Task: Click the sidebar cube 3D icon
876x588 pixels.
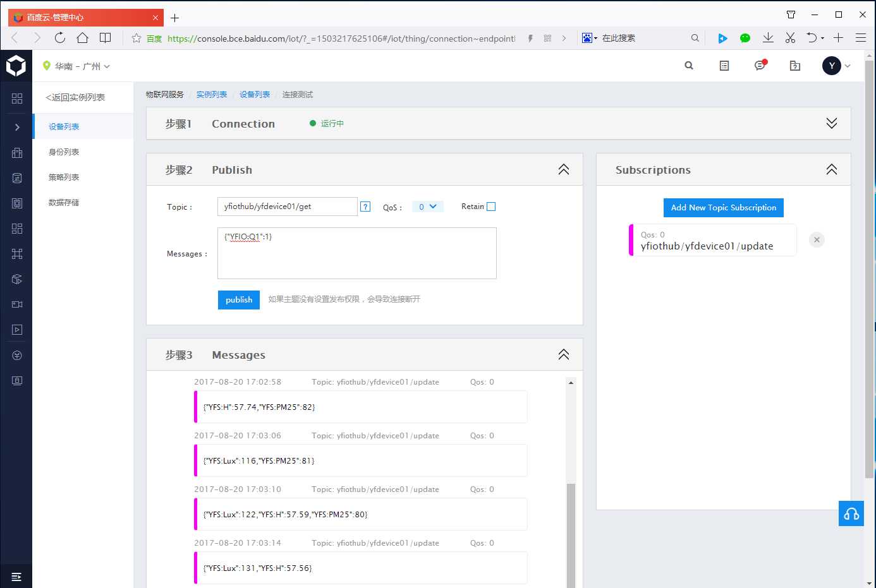Action: [x=17, y=279]
